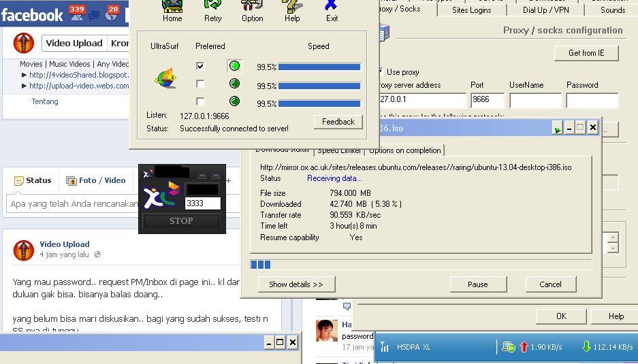Image resolution: width=638 pixels, height=364 pixels.
Task: Click the green tray icon in download dialog title
Action: click(x=557, y=129)
